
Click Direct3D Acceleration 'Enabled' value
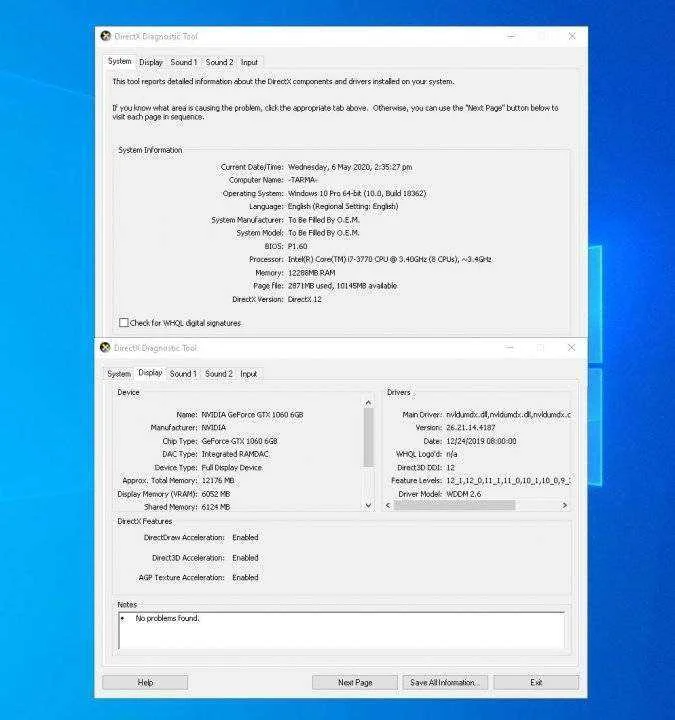click(x=245, y=558)
